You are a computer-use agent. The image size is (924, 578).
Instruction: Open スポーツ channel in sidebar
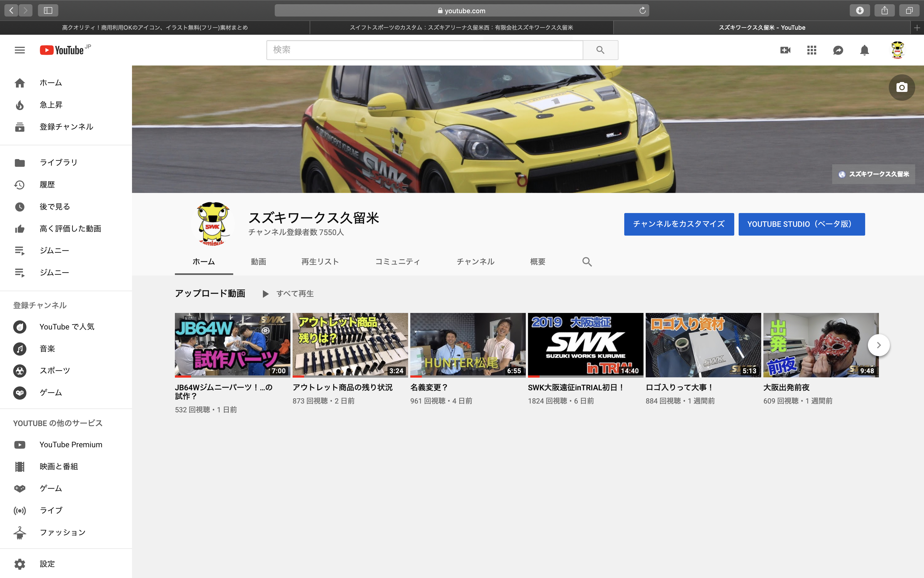66,370
